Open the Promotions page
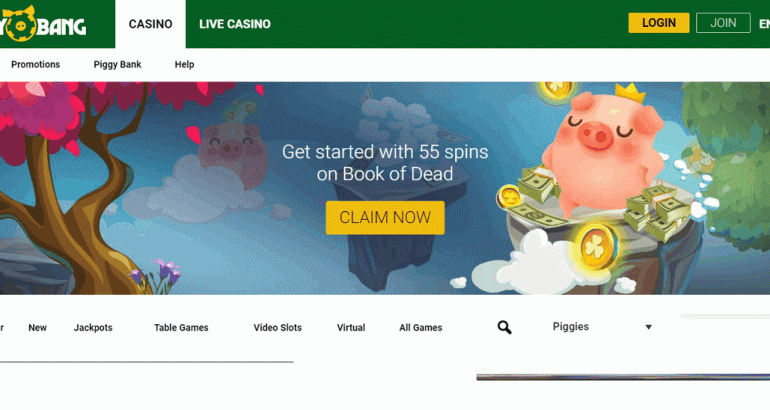 click(x=35, y=64)
